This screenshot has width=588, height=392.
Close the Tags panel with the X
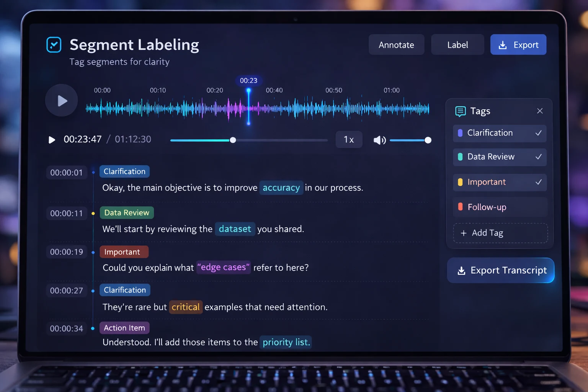point(540,111)
